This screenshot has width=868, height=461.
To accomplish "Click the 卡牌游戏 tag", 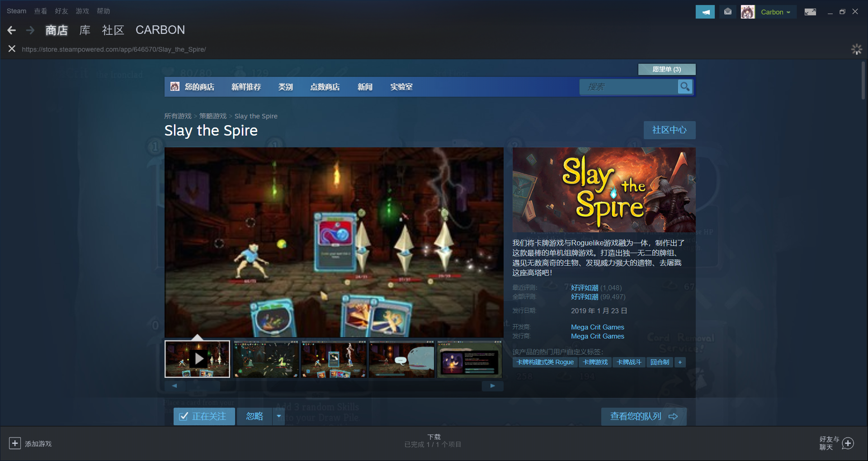I will pyautogui.click(x=595, y=362).
